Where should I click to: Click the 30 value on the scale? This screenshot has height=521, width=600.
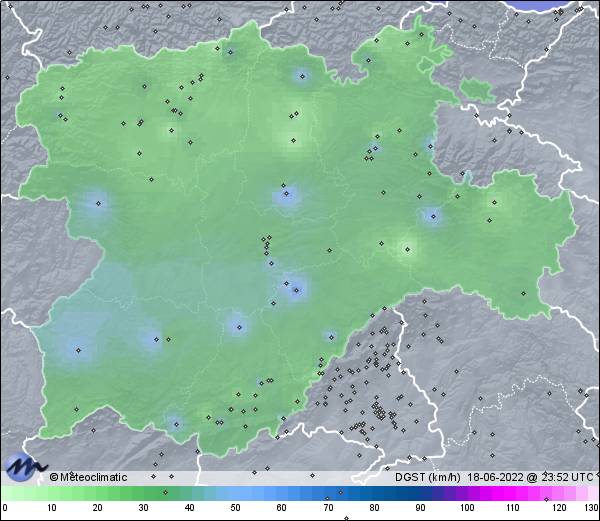(143, 508)
